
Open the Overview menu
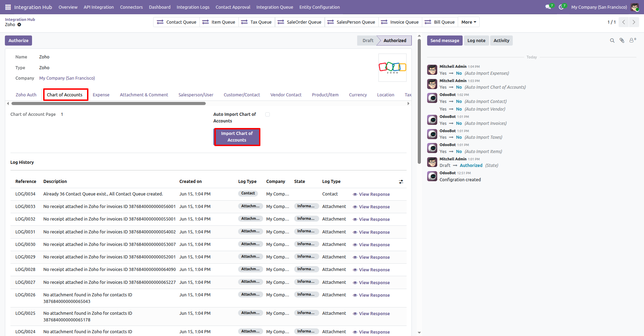(x=68, y=7)
